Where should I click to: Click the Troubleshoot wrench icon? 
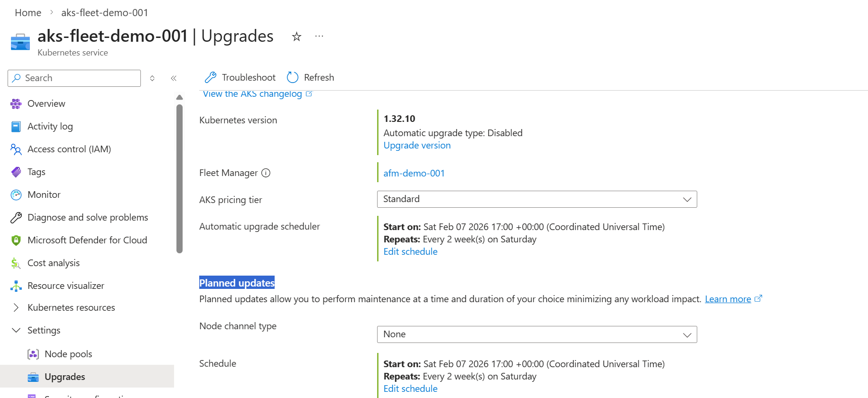210,77
